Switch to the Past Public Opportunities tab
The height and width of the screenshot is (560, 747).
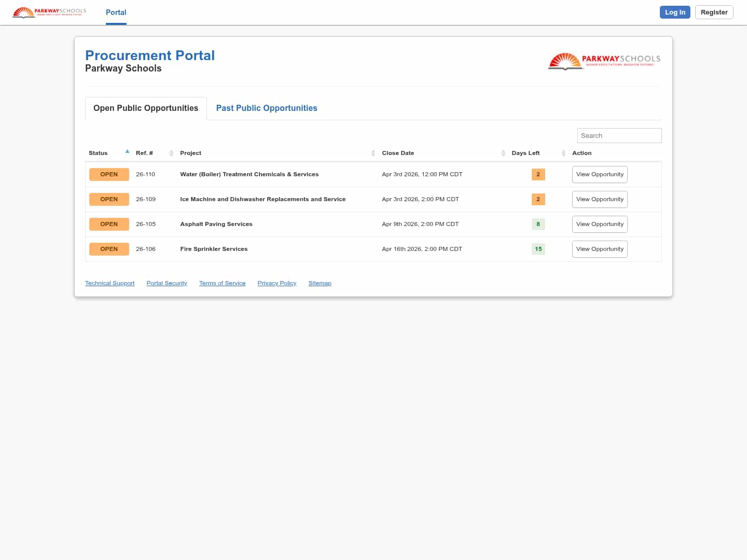[266, 108]
